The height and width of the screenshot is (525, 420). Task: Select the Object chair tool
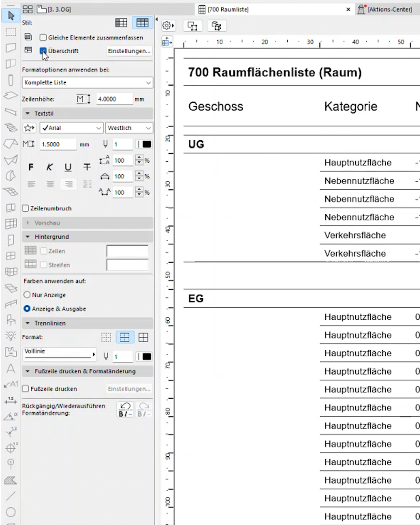tap(11, 320)
